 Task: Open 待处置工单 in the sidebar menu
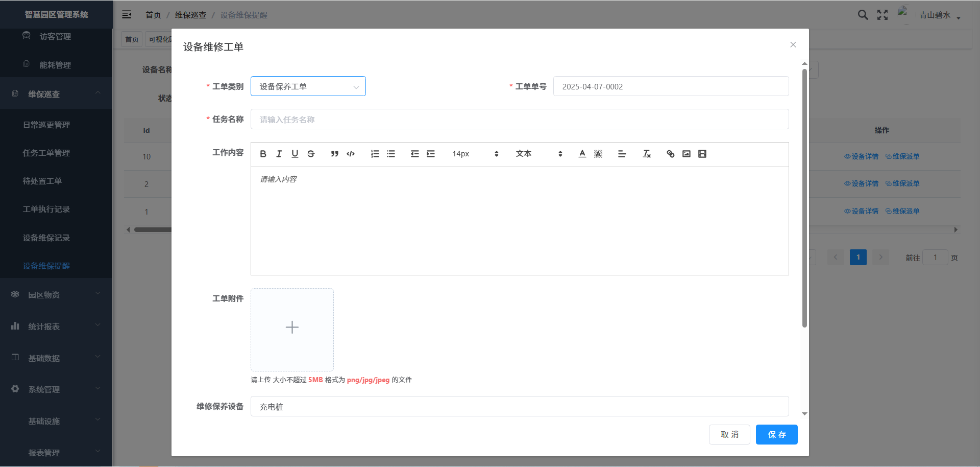click(42, 181)
